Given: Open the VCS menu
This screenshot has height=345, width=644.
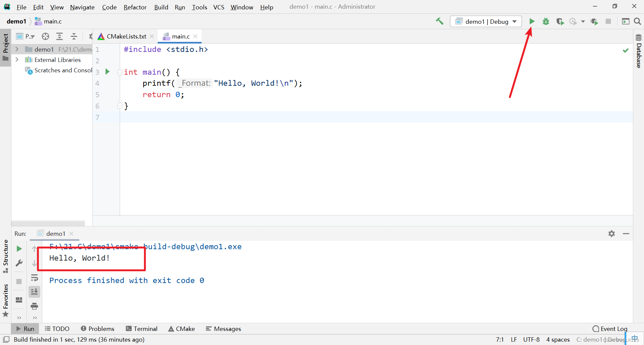Looking at the screenshot, I should pyautogui.click(x=219, y=7).
